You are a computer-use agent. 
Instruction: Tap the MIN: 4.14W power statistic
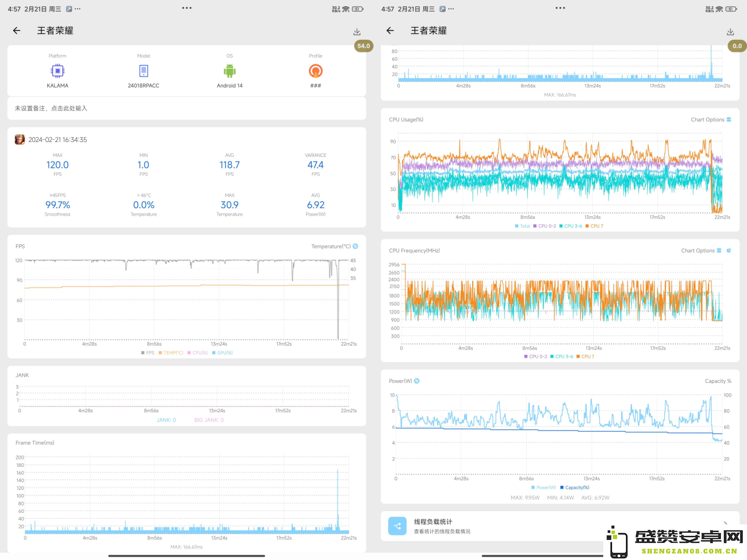click(560, 498)
